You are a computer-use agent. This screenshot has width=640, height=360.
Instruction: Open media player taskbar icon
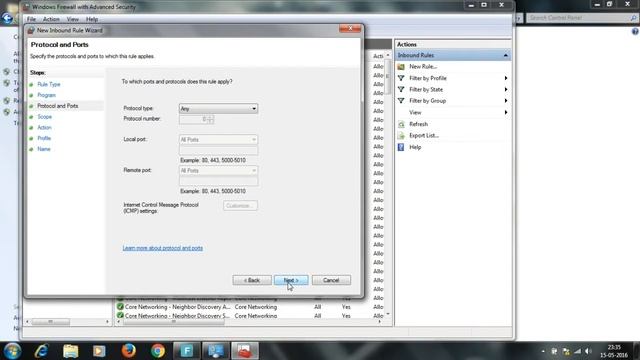(99, 351)
